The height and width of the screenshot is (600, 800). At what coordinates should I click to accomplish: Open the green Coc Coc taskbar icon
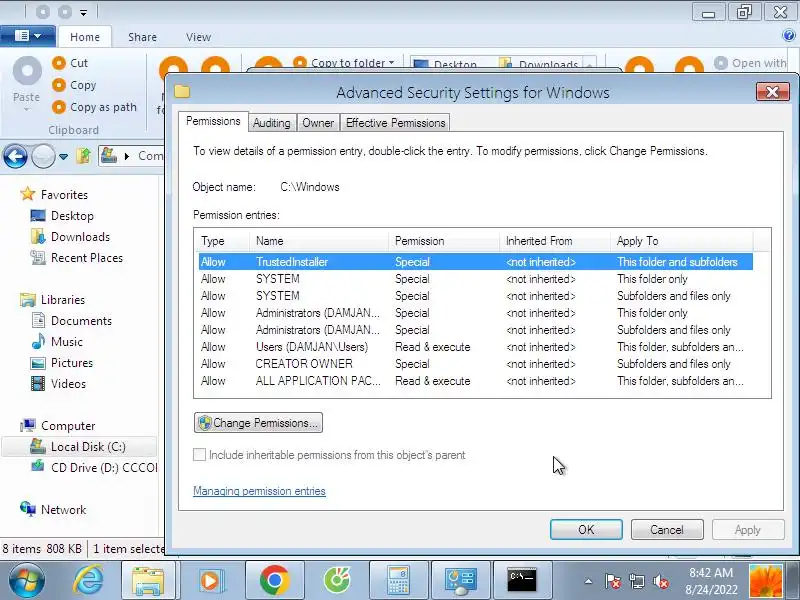[337, 581]
